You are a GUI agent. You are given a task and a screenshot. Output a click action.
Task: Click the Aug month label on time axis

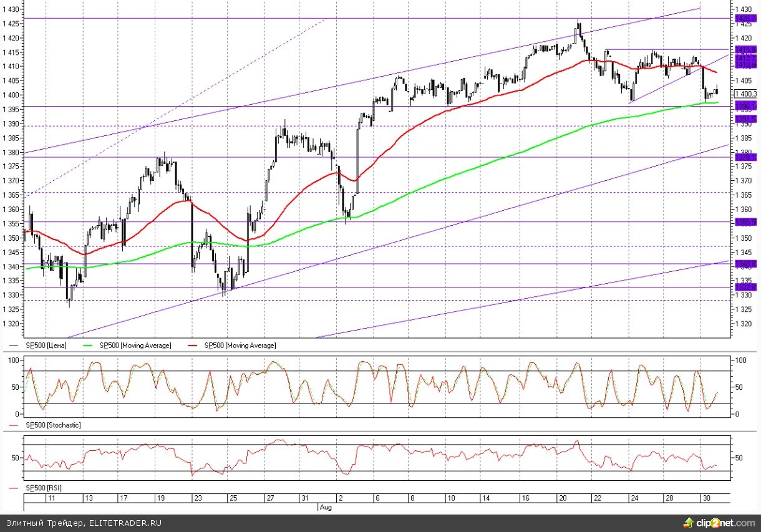[325, 507]
